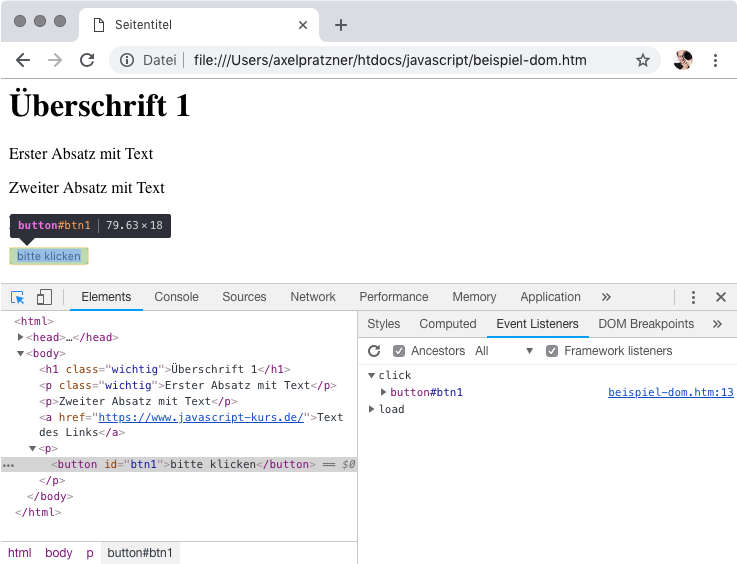737x564 pixels.
Task: Open beispiel-dom.htm:13 source link
Action: click(670, 393)
